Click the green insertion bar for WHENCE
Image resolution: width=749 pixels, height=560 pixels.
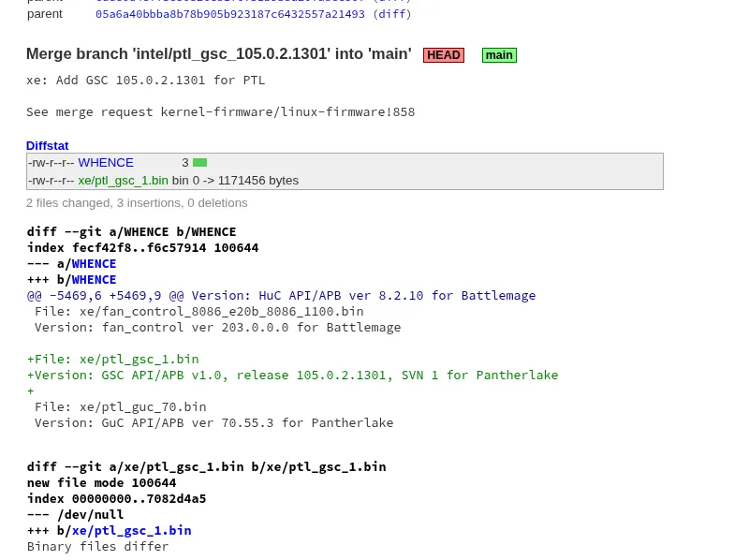(x=199, y=163)
